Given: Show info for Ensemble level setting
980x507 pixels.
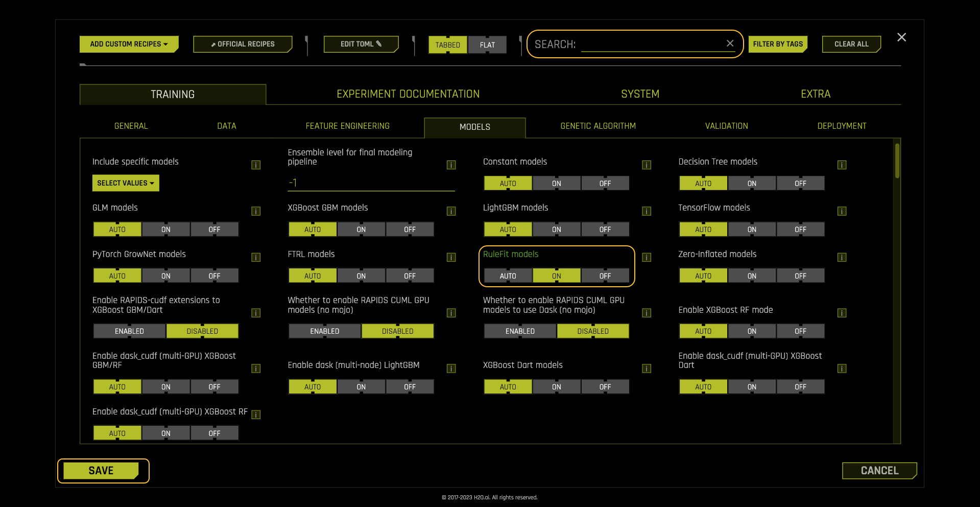Looking at the screenshot, I should coord(451,165).
